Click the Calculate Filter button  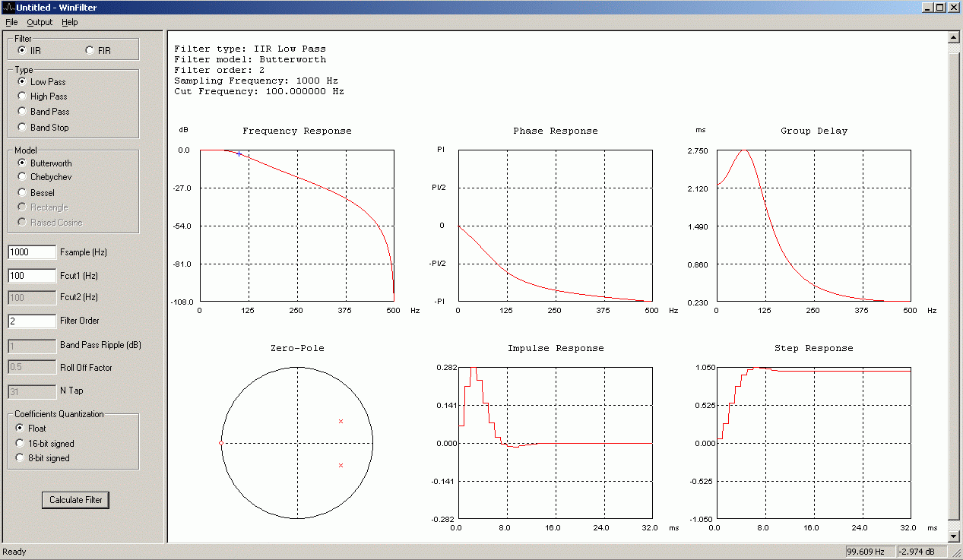(76, 500)
